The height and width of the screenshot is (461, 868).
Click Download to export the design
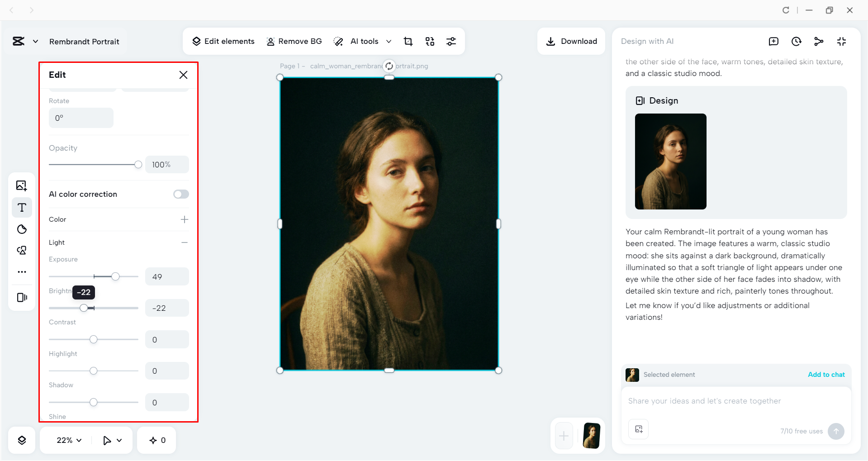[x=571, y=41]
